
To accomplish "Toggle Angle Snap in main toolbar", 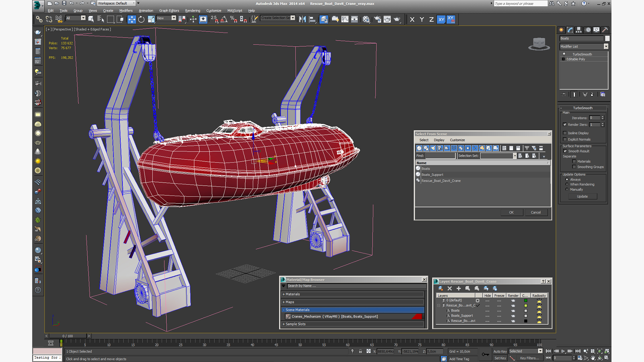I will click(x=224, y=19).
